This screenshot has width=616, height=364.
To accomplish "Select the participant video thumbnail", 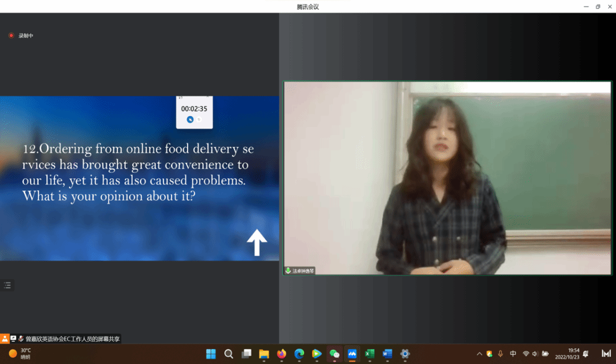I will tap(447, 178).
